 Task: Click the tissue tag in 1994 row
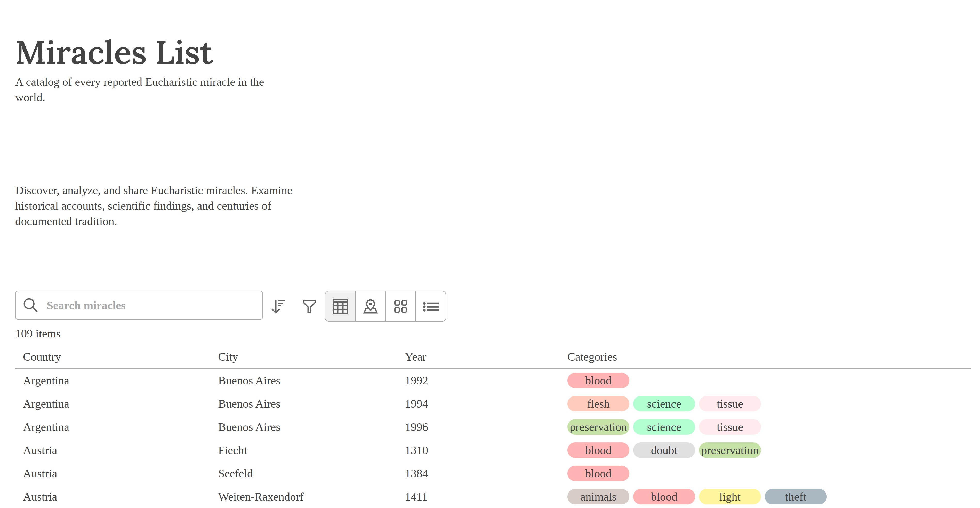pos(730,404)
